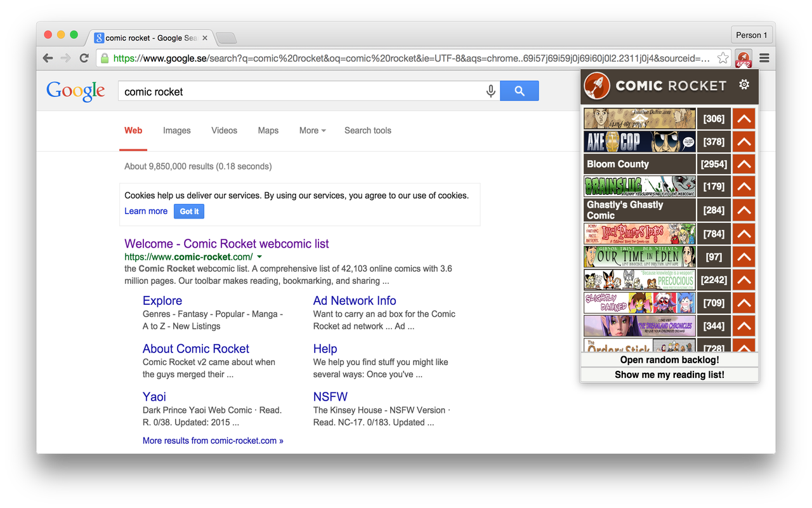Click the Comic Rocket extension toolbar icon
This screenshot has height=508, width=812.
[x=743, y=58]
